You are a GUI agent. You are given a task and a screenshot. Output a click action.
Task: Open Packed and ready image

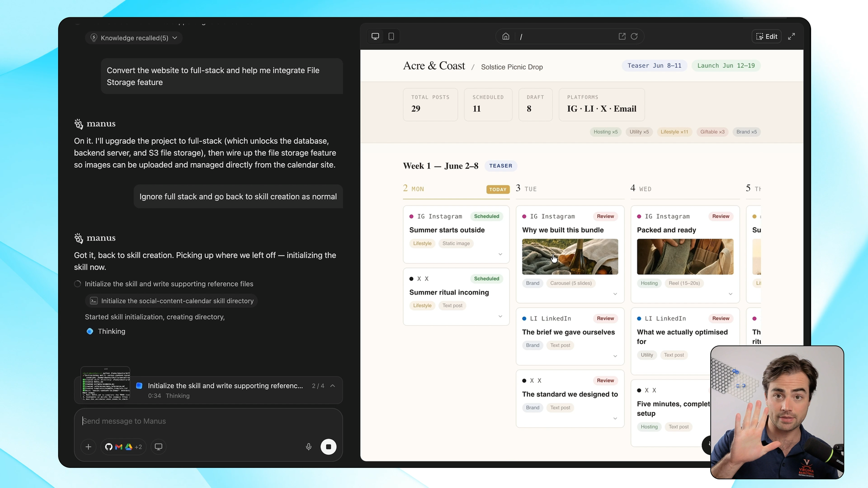pos(685,256)
